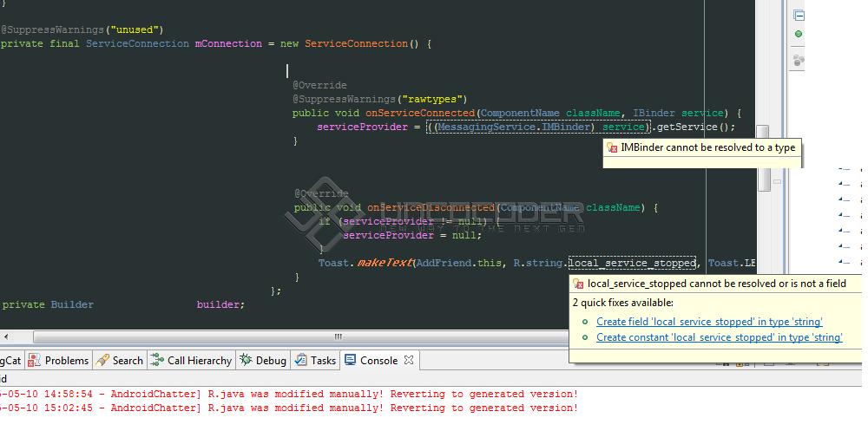The image size is (868, 431).
Task: Click the 14:58:54 R.java console message
Action: (x=289, y=394)
